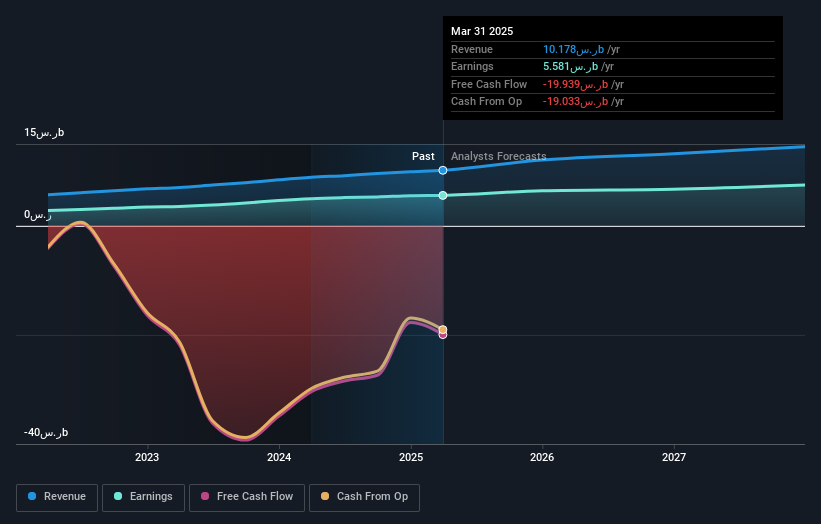The image size is (821, 524).
Task: Click the Cash From Op orange marker
Action: coord(443,329)
